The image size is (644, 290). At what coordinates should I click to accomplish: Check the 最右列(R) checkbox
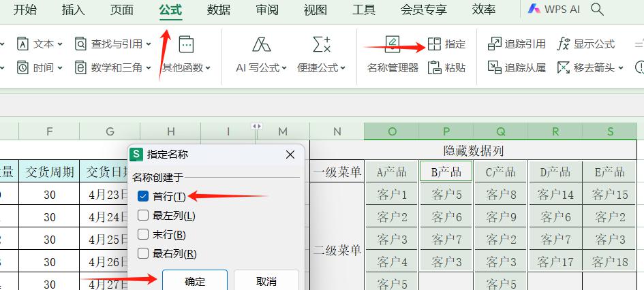143,253
